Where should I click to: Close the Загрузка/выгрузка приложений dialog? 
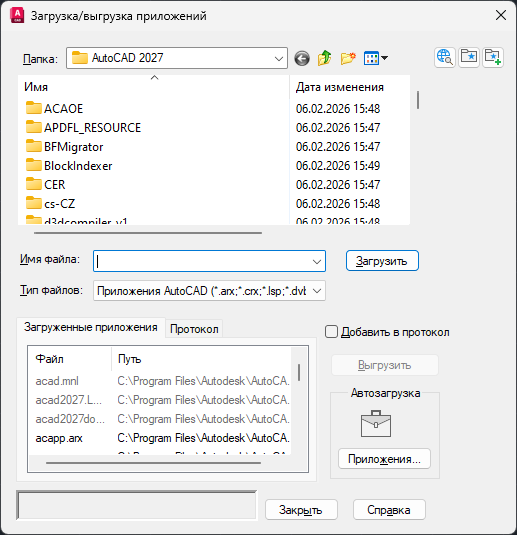point(501,15)
